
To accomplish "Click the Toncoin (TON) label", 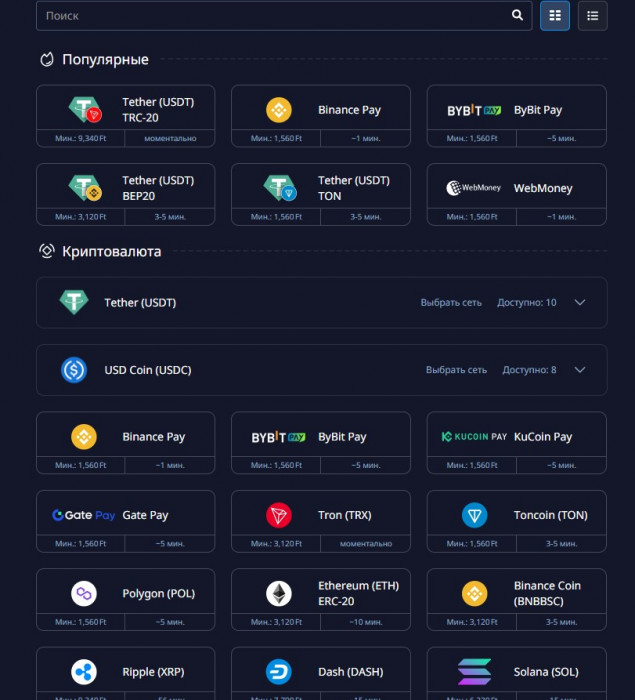I will coord(550,515).
